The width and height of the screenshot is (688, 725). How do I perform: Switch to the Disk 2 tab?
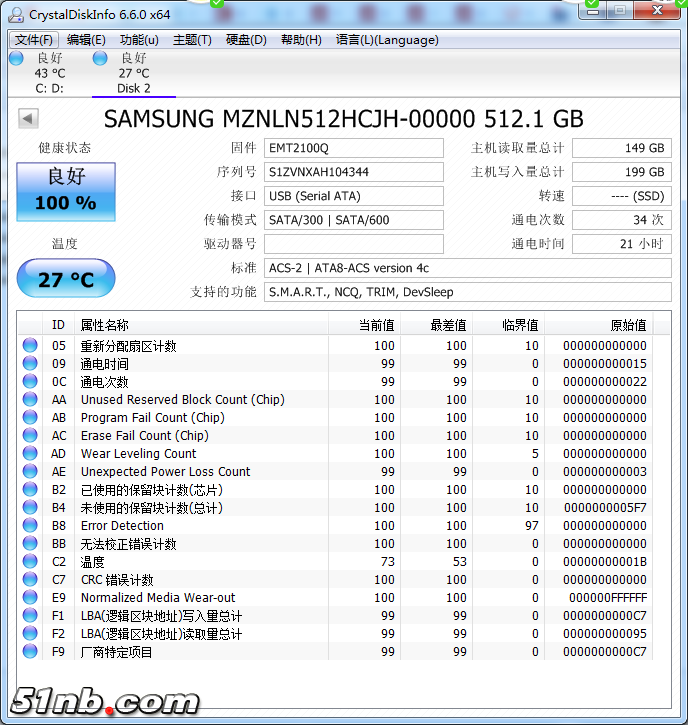(133, 74)
